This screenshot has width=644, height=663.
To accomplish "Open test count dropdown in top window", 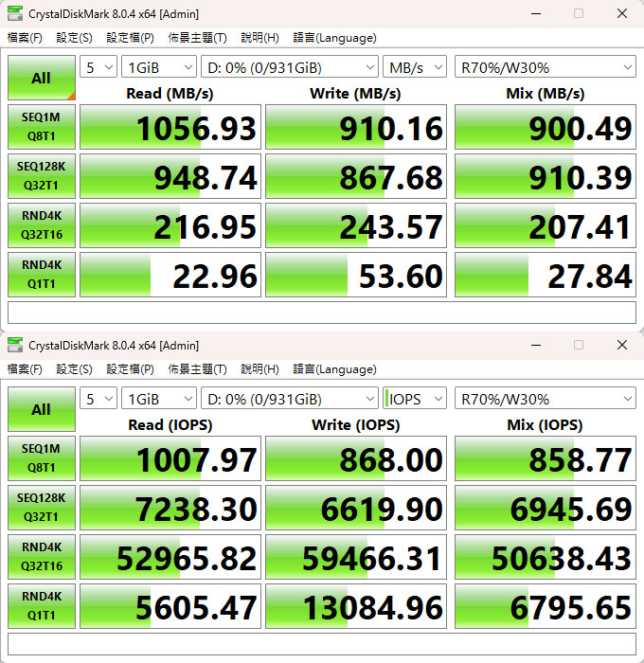I will tap(98, 67).
